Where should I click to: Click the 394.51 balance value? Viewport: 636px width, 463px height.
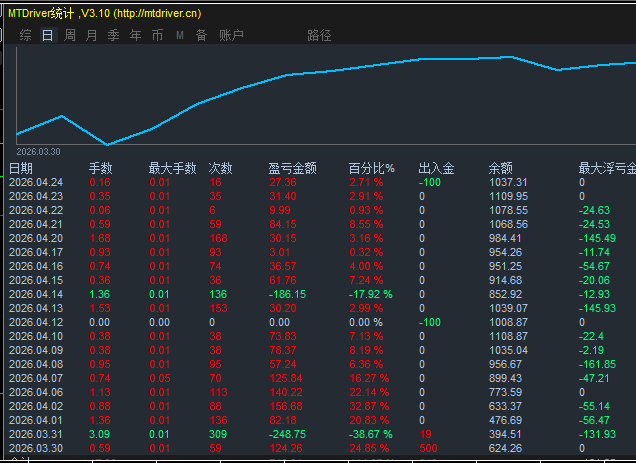tap(505, 434)
